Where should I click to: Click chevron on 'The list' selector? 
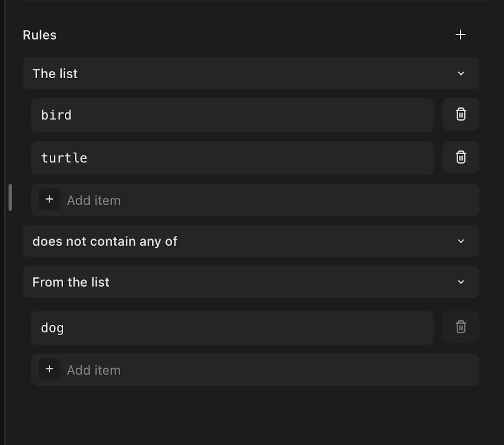pyautogui.click(x=461, y=74)
